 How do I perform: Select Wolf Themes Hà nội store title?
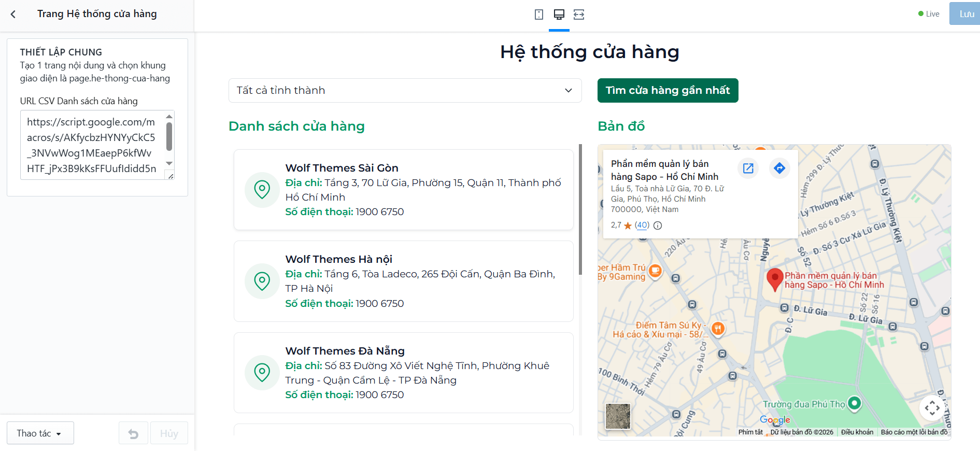(339, 259)
